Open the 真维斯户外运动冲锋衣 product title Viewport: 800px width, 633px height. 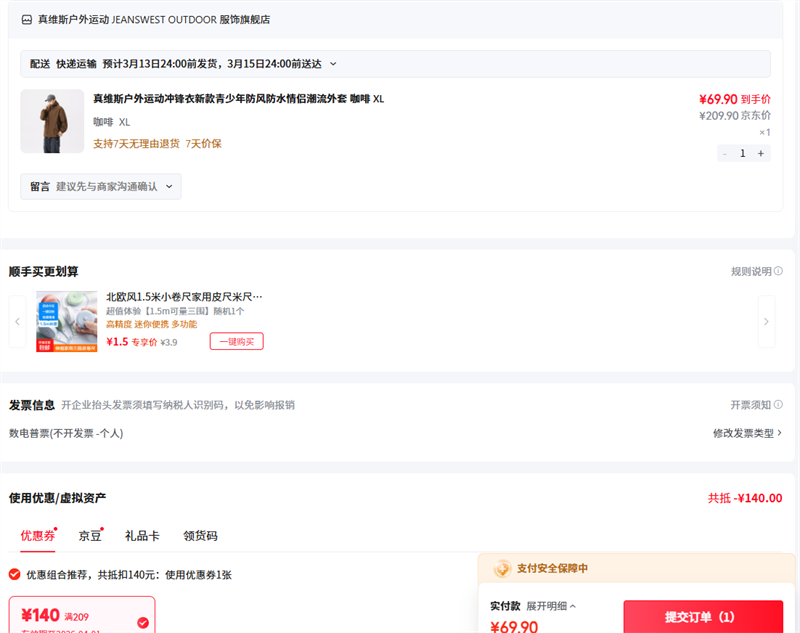[x=238, y=99]
